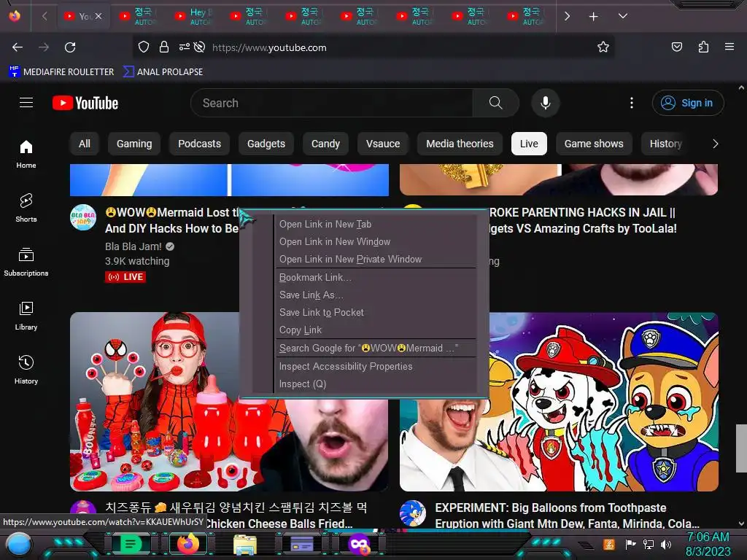Select the History filter chip
The height and width of the screenshot is (560, 747).
[x=665, y=144]
